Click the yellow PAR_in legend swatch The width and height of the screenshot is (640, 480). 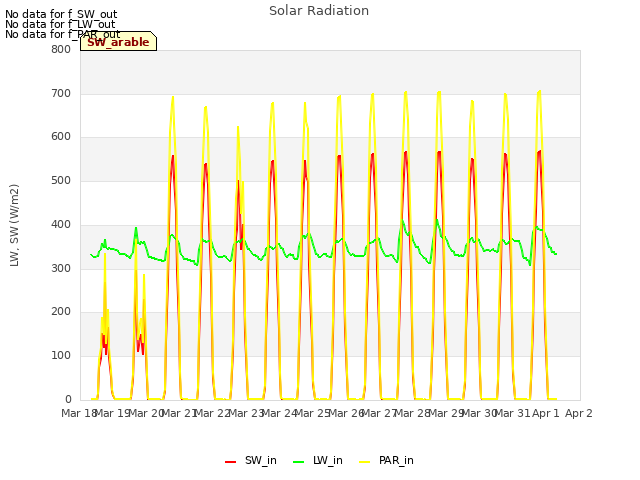pyautogui.click(x=364, y=462)
